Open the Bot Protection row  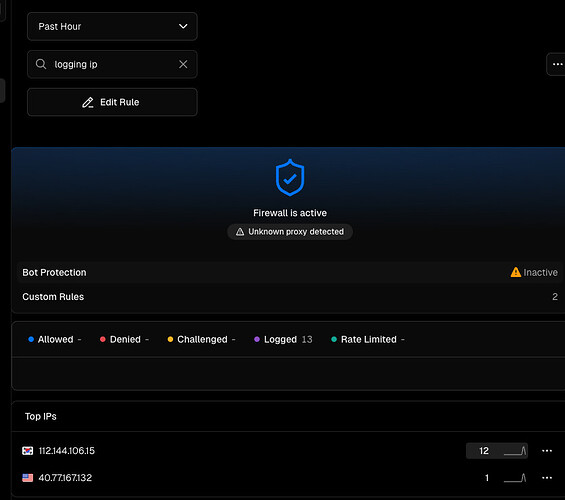coord(290,272)
